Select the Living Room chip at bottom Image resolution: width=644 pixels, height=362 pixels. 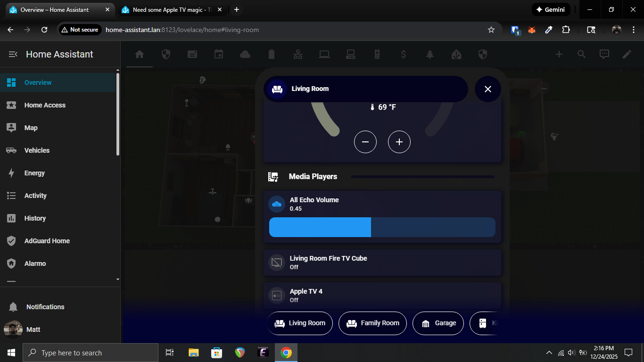point(300,323)
